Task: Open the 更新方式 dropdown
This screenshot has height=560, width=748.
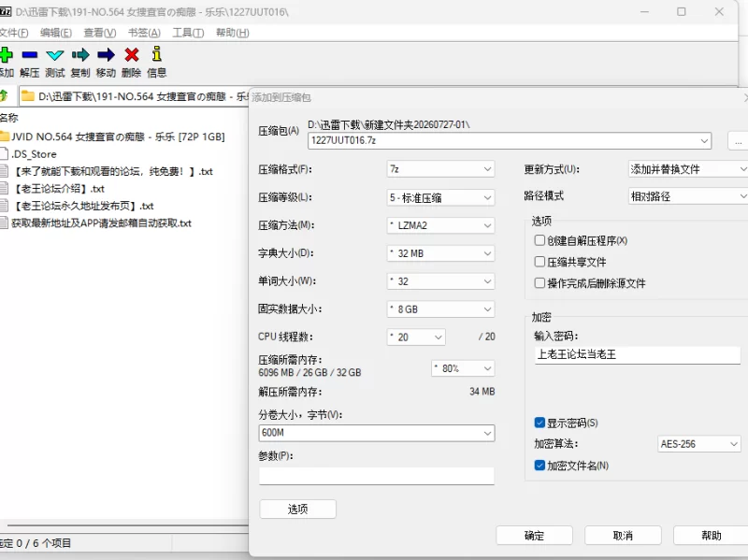Action: click(x=688, y=169)
